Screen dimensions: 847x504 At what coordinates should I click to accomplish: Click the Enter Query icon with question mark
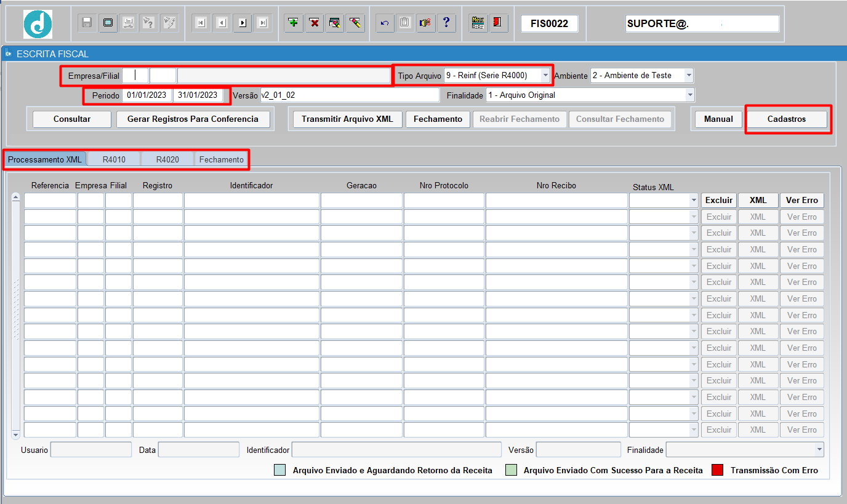click(148, 23)
